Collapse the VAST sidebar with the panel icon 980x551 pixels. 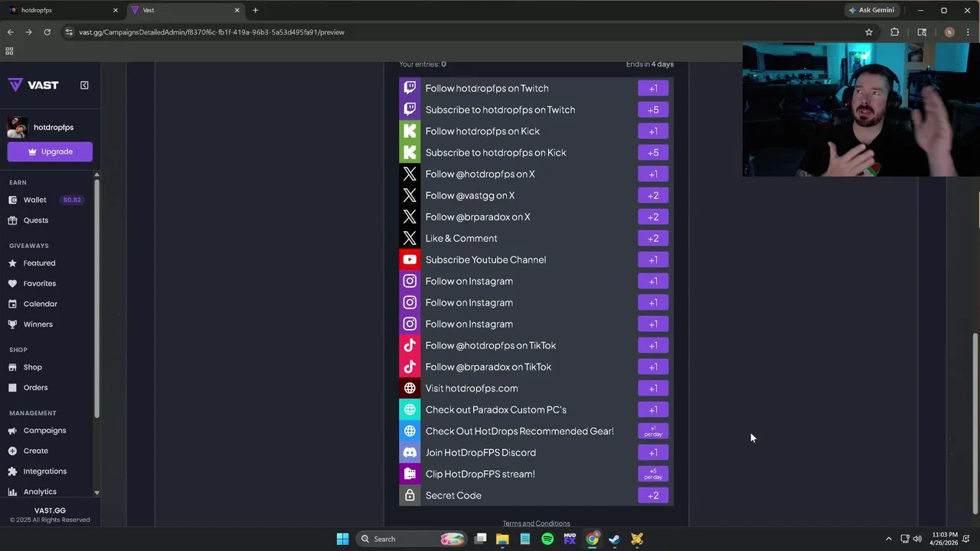click(x=84, y=85)
